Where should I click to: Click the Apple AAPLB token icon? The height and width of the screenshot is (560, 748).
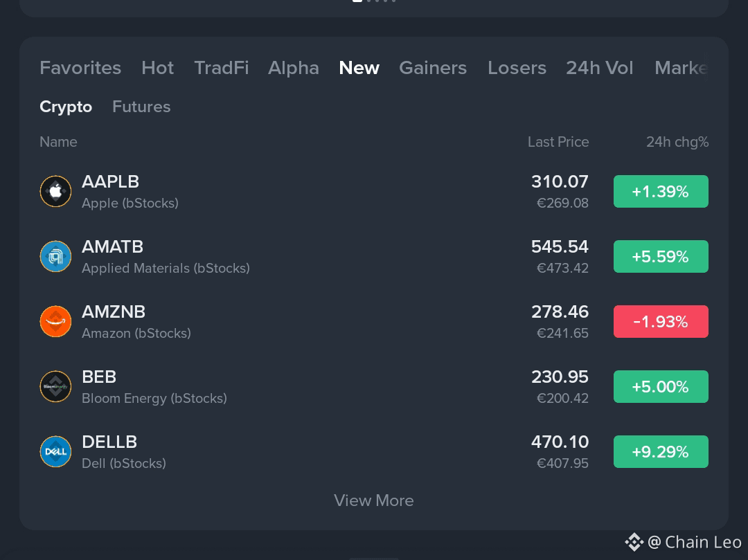click(55, 191)
